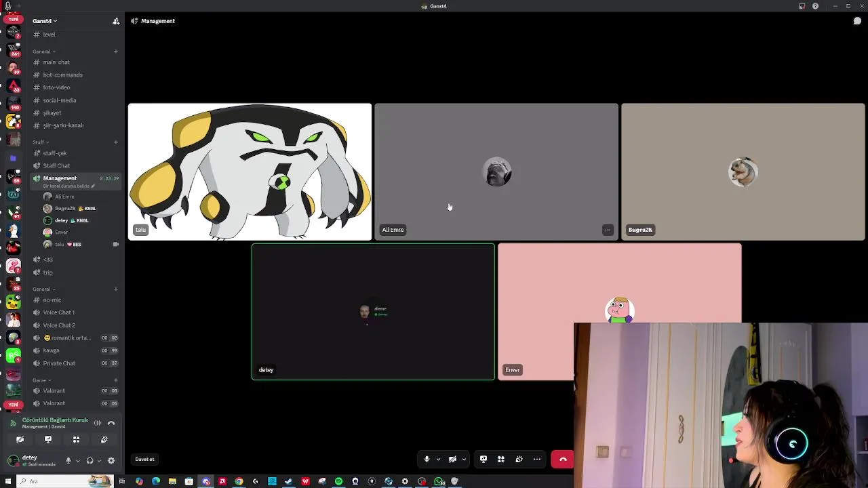The image size is (868, 488).
Task: Click the Windows taskbar search box
Action: pyautogui.click(x=66, y=481)
